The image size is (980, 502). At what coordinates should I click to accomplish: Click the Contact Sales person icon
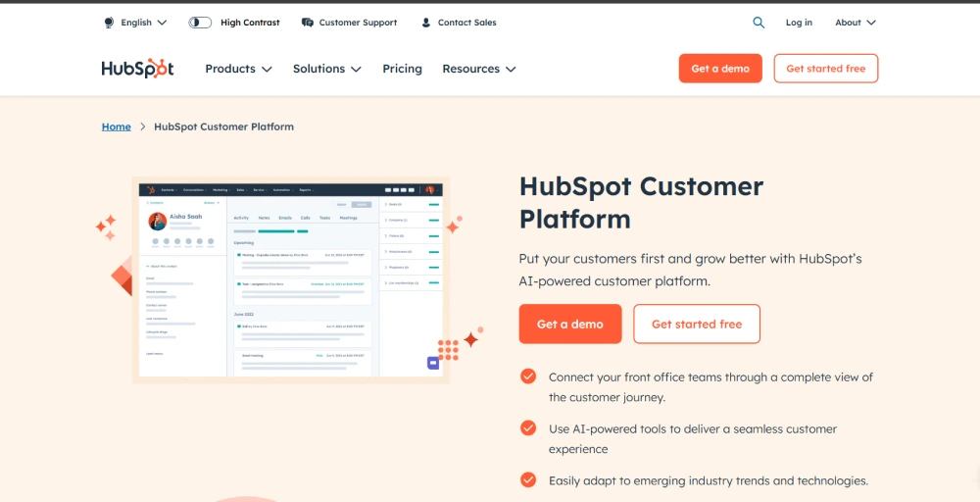[x=426, y=23]
